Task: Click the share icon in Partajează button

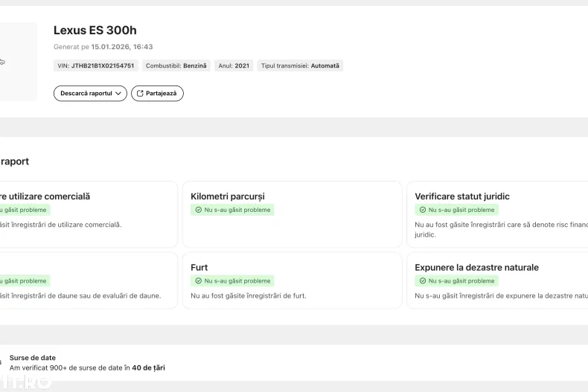Action: [x=140, y=94]
